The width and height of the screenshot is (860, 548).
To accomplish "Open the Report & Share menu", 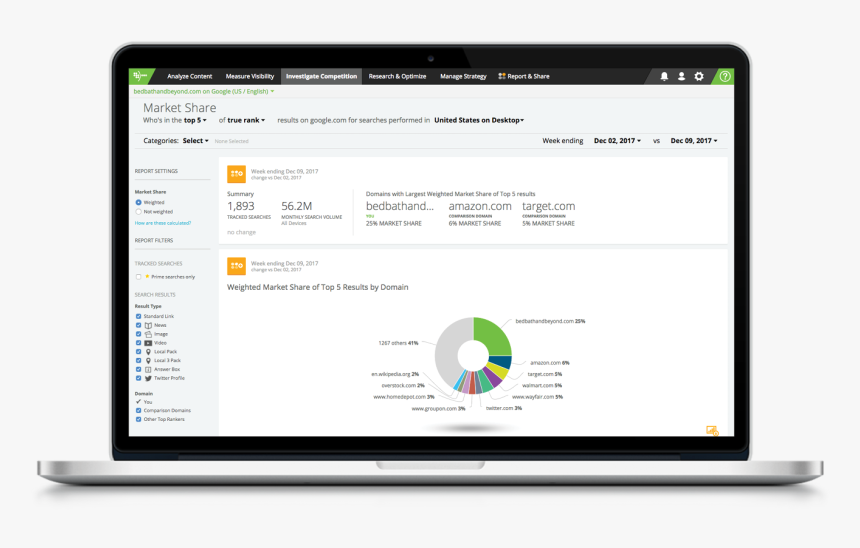I will point(524,76).
